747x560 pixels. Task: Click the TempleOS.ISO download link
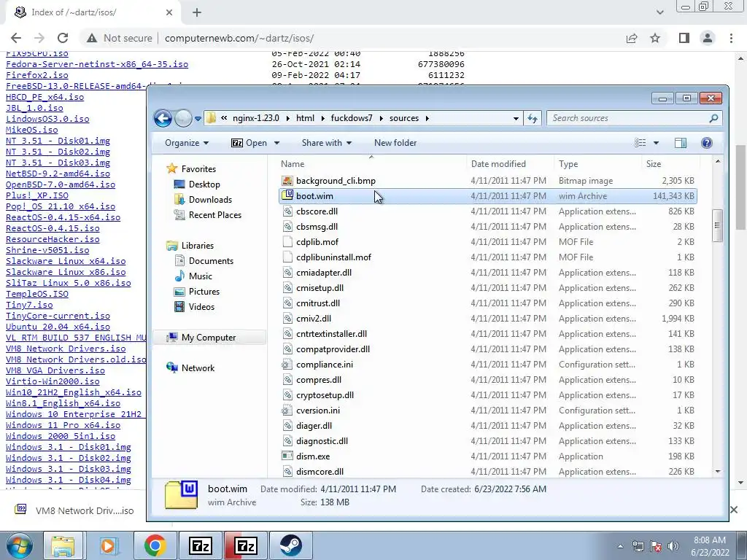click(x=37, y=294)
